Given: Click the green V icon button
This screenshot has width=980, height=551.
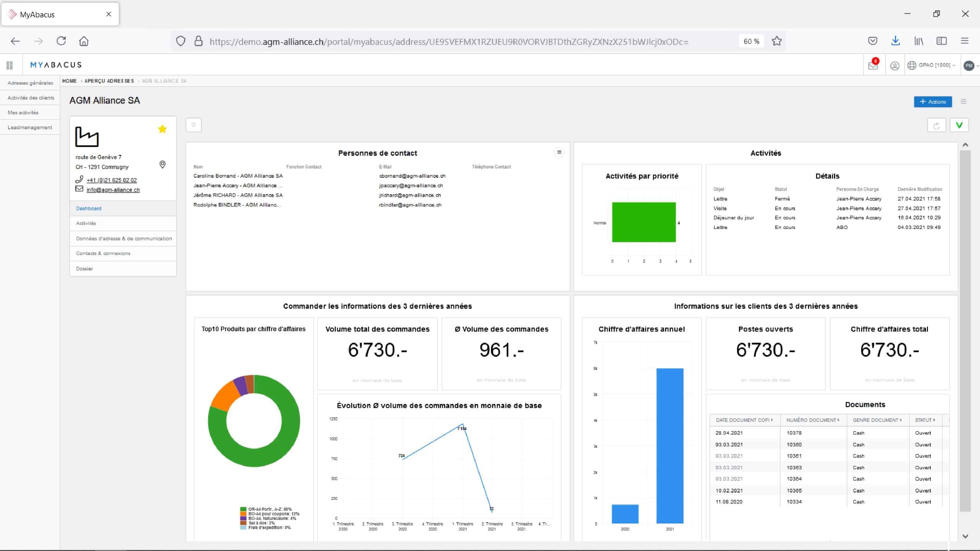Looking at the screenshot, I should [x=959, y=125].
